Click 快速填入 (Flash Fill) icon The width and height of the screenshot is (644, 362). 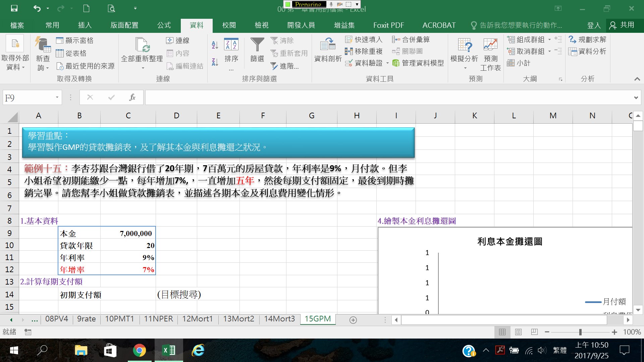coord(349,40)
